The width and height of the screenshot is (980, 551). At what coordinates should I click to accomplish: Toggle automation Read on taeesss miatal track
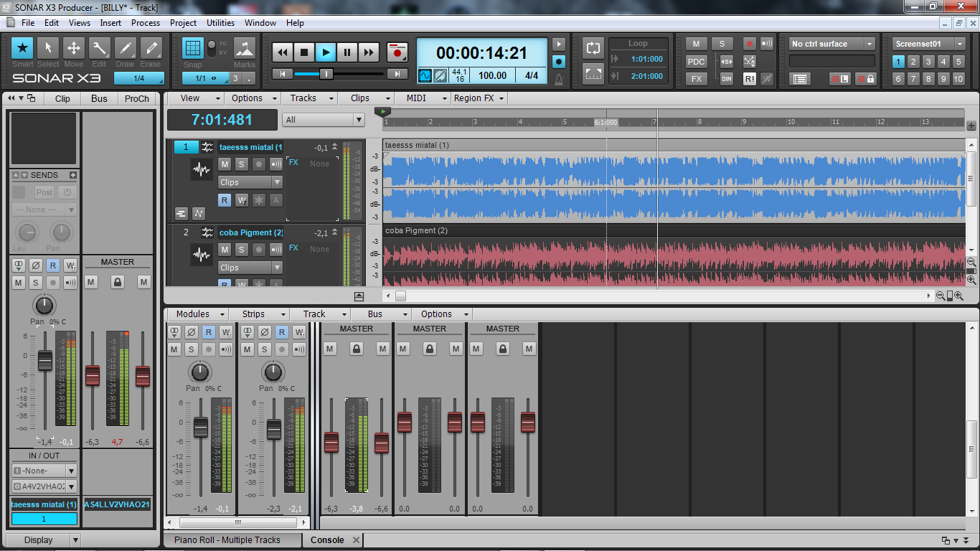pyautogui.click(x=225, y=200)
